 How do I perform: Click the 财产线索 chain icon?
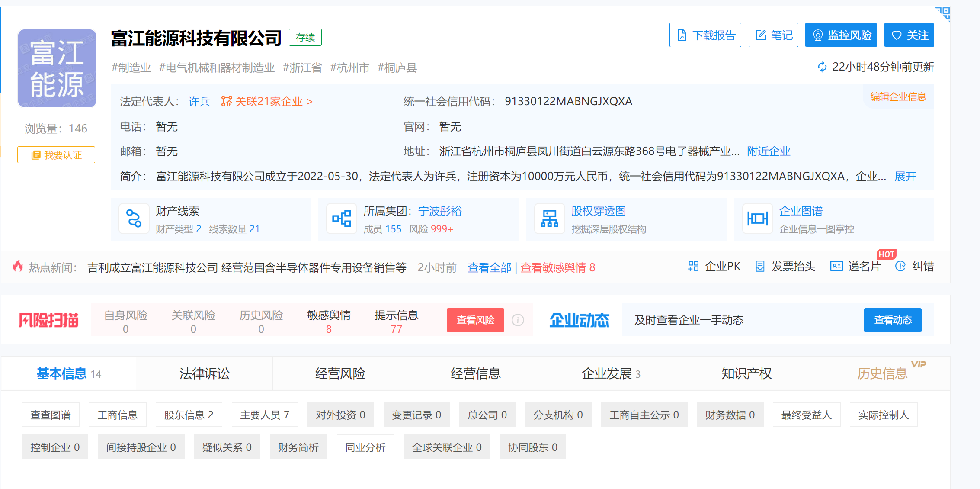pyautogui.click(x=134, y=219)
